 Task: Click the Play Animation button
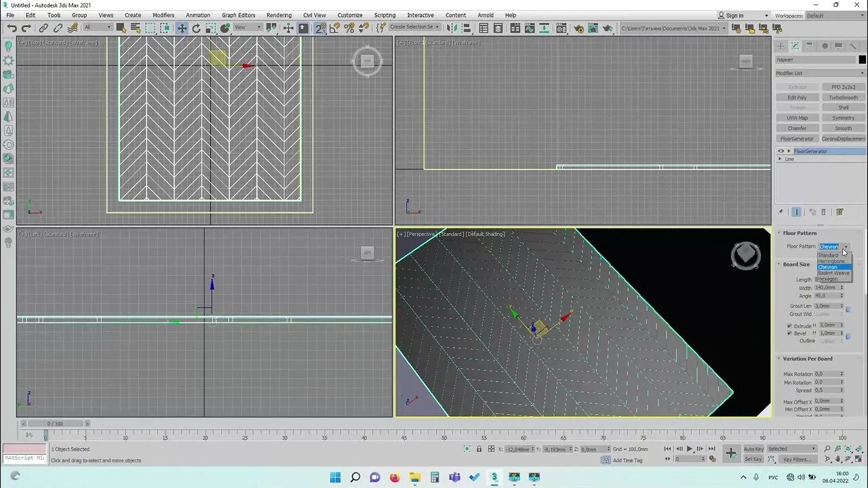[x=690, y=449]
